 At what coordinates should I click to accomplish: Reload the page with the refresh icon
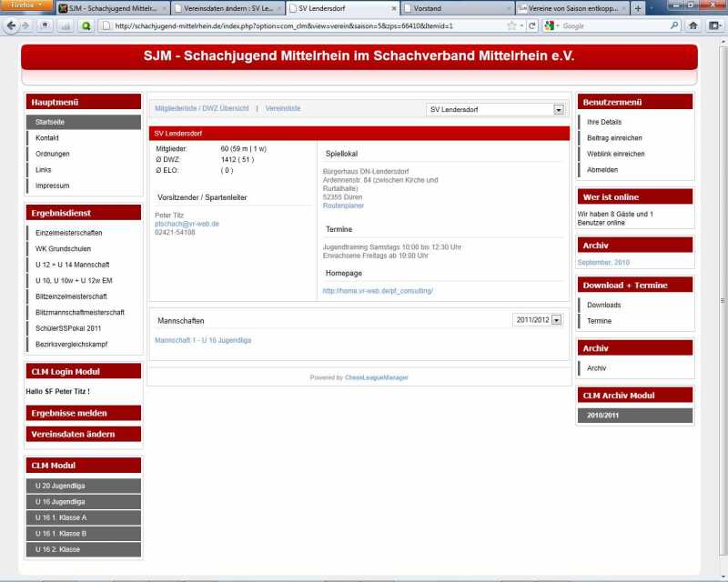click(532, 25)
